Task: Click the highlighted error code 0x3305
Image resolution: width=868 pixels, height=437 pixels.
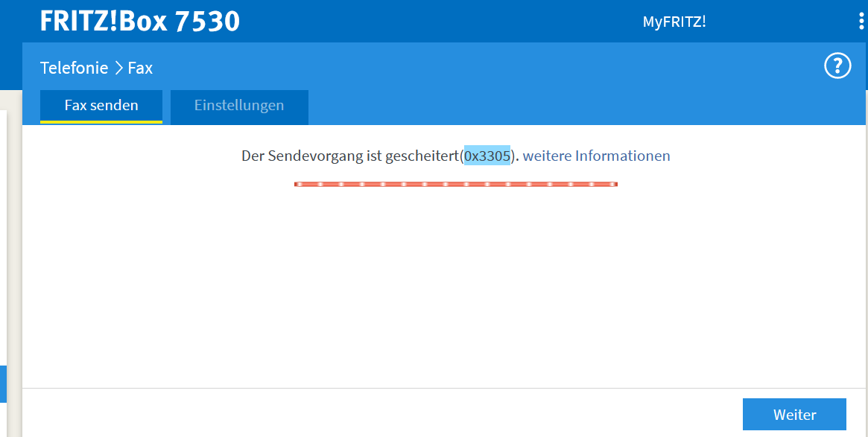Action: 487,156
